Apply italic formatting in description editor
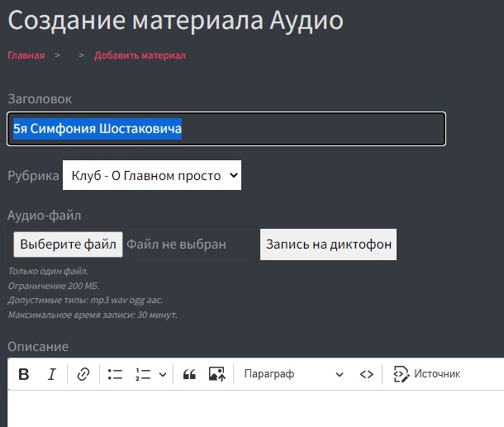 tap(52, 374)
